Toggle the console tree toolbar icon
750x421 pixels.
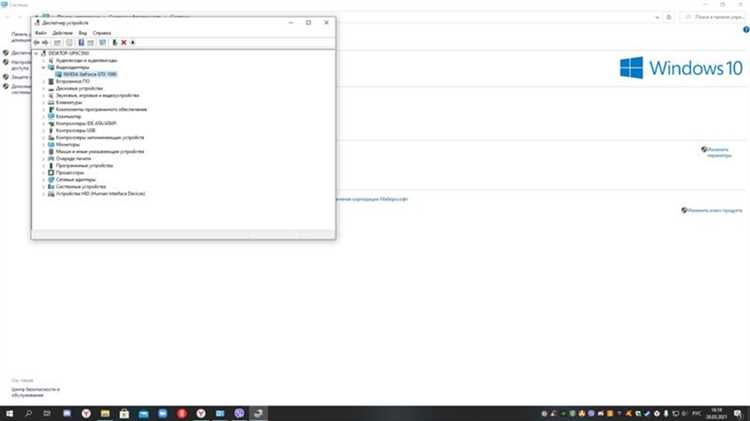point(57,43)
